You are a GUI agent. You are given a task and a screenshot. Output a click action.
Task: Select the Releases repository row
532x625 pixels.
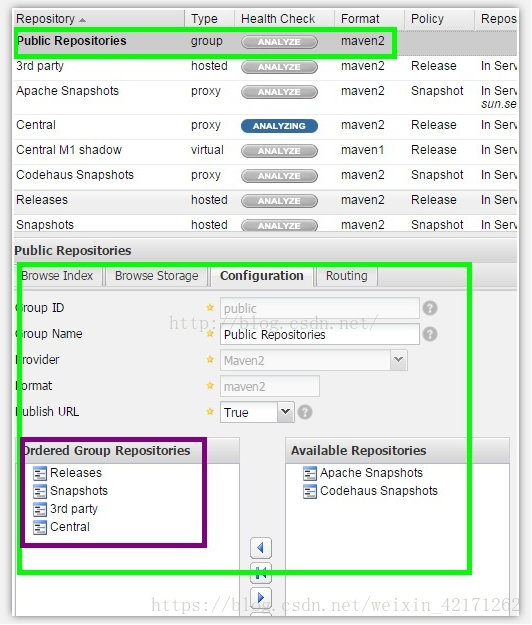pos(265,201)
